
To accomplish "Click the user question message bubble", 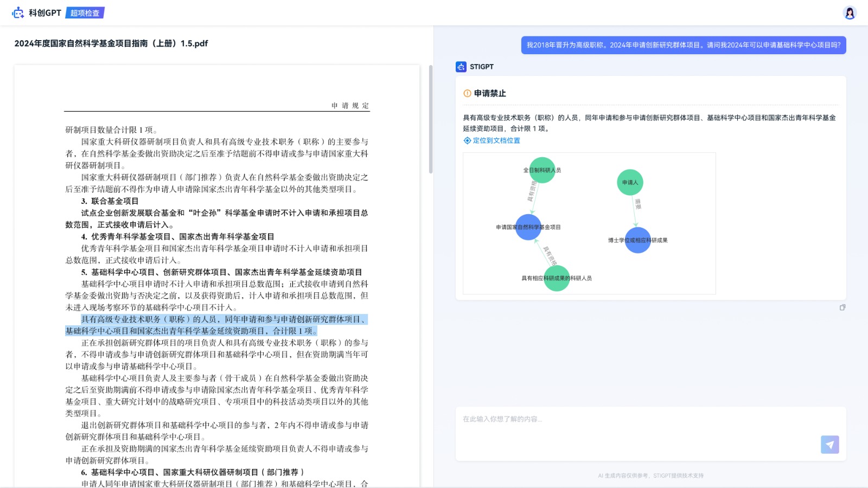I will (684, 45).
